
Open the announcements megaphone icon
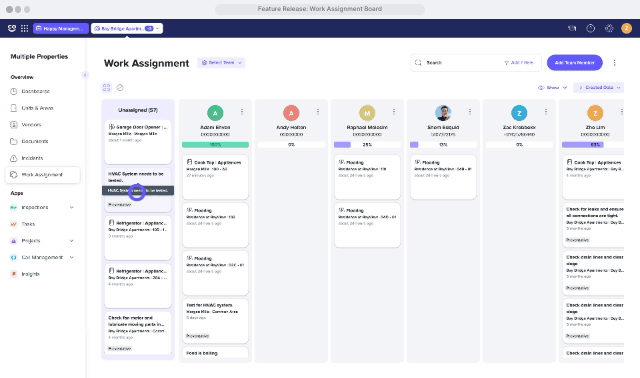click(x=572, y=28)
